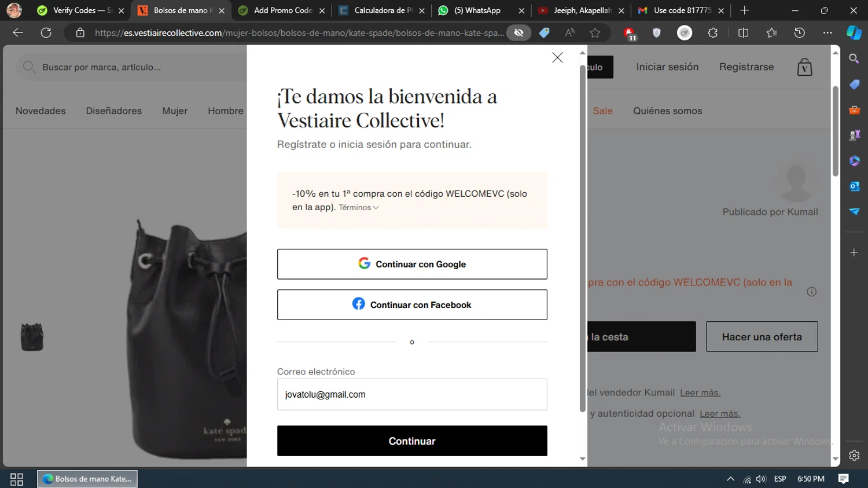The width and height of the screenshot is (868, 488).
Task: Open the Settings and more menu
Action: click(827, 33)
